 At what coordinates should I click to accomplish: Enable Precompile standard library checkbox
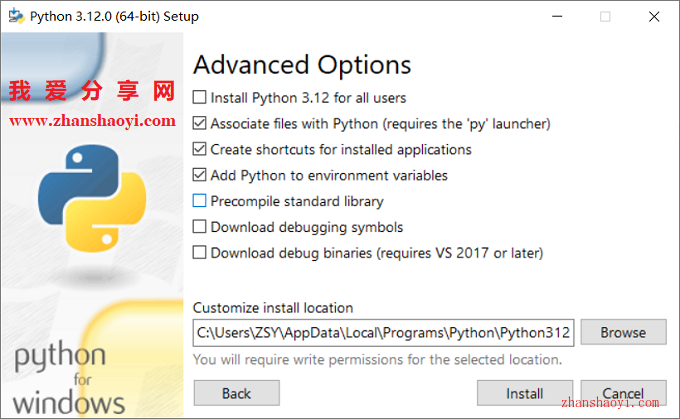(199, 201)
